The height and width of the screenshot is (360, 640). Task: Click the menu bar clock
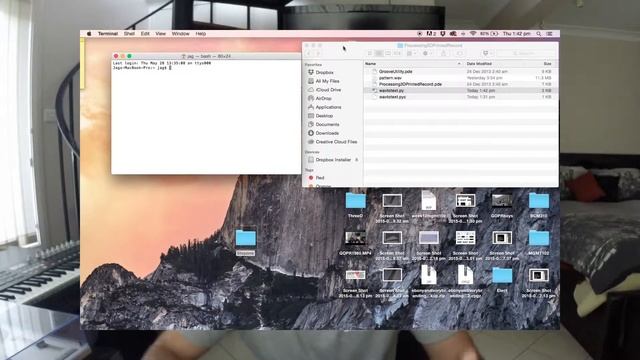(516, 34)
